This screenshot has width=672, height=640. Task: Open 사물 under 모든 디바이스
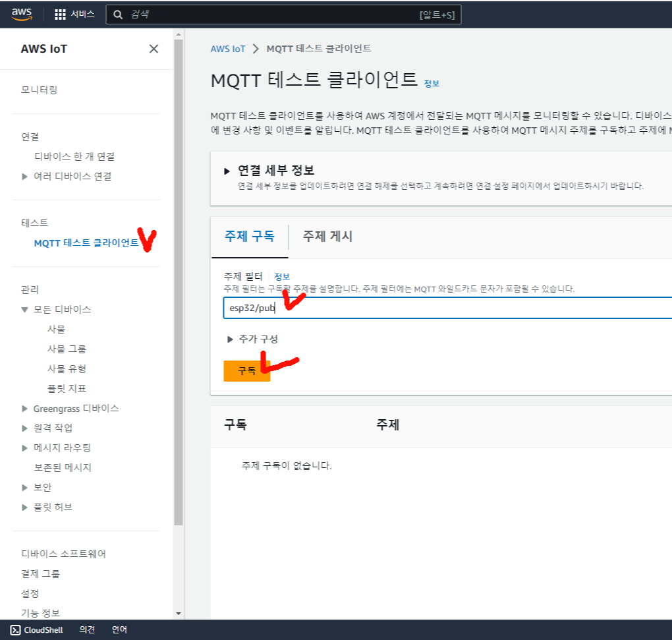pyautogui.click(x=56, y=329)
